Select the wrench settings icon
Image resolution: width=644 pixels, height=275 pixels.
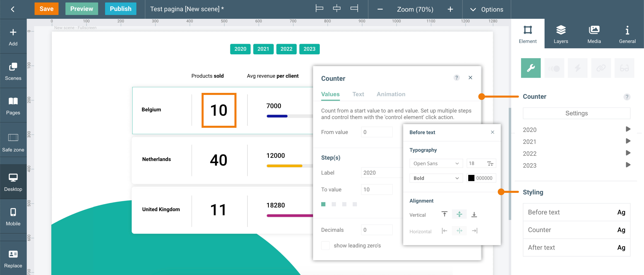[x=530, y=68]
